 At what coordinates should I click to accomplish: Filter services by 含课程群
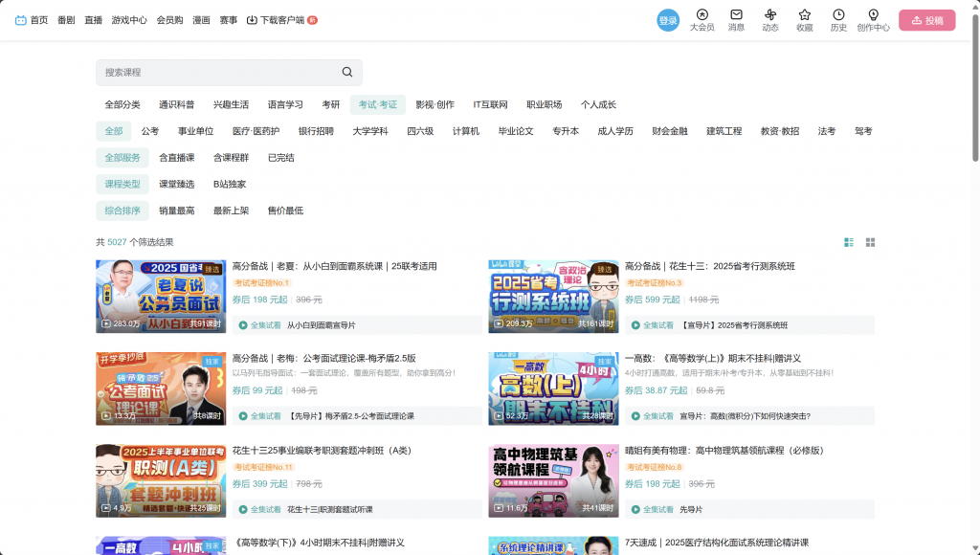click(232, 158)
